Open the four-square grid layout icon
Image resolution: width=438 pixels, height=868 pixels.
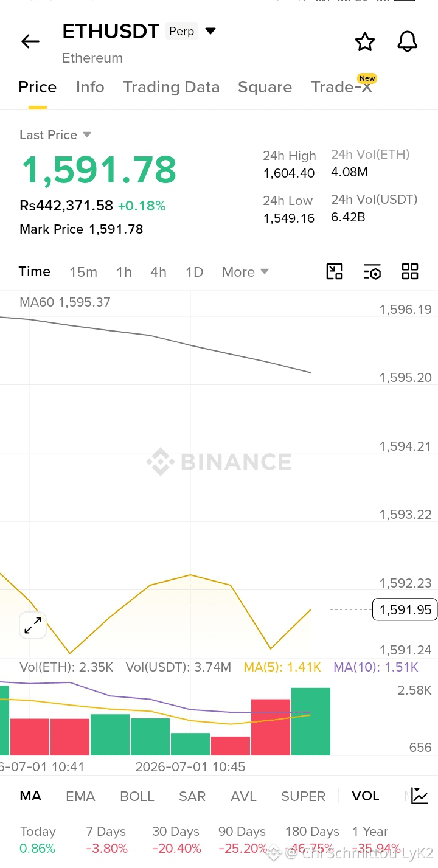point(410,271)
